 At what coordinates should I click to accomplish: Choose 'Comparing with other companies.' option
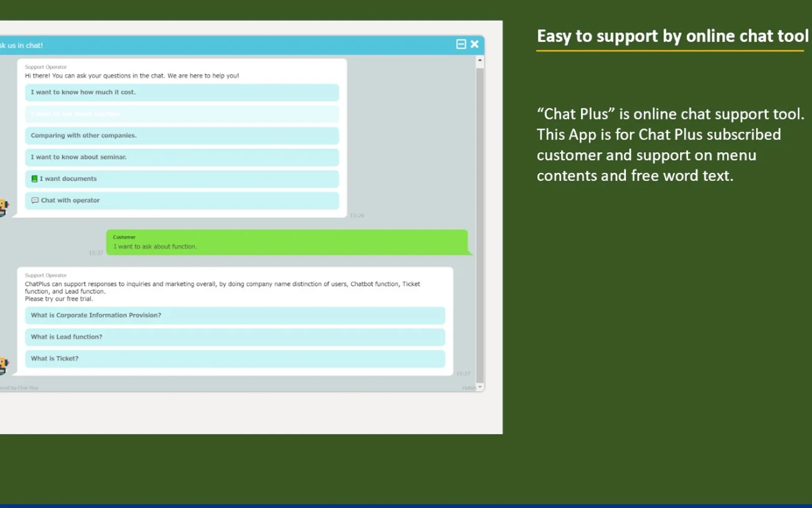point(182,136)
